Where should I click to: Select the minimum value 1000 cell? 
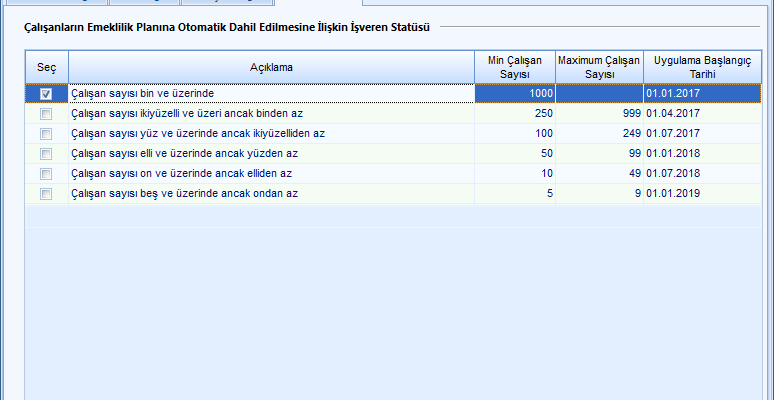click(x=514, y=94)
